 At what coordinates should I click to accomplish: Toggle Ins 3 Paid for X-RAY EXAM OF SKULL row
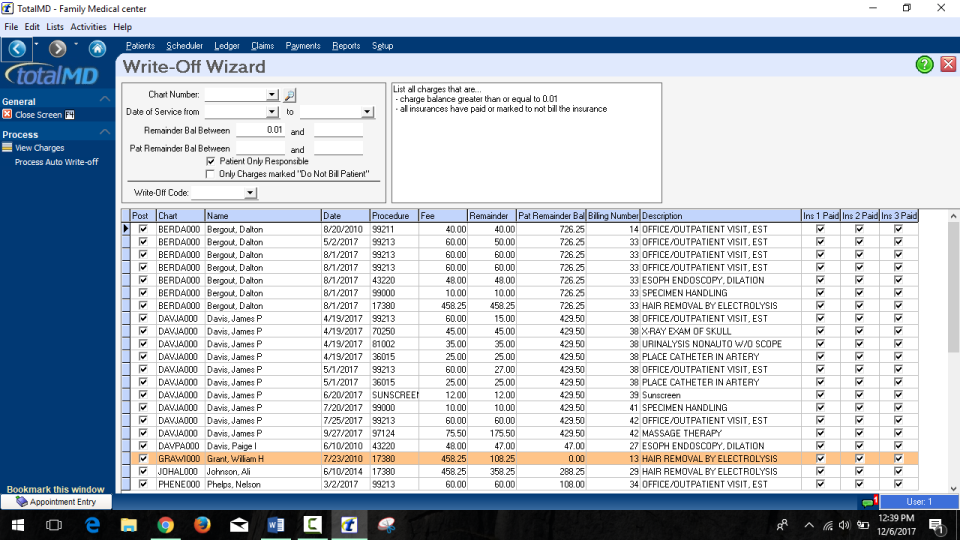tap(898, 331)
